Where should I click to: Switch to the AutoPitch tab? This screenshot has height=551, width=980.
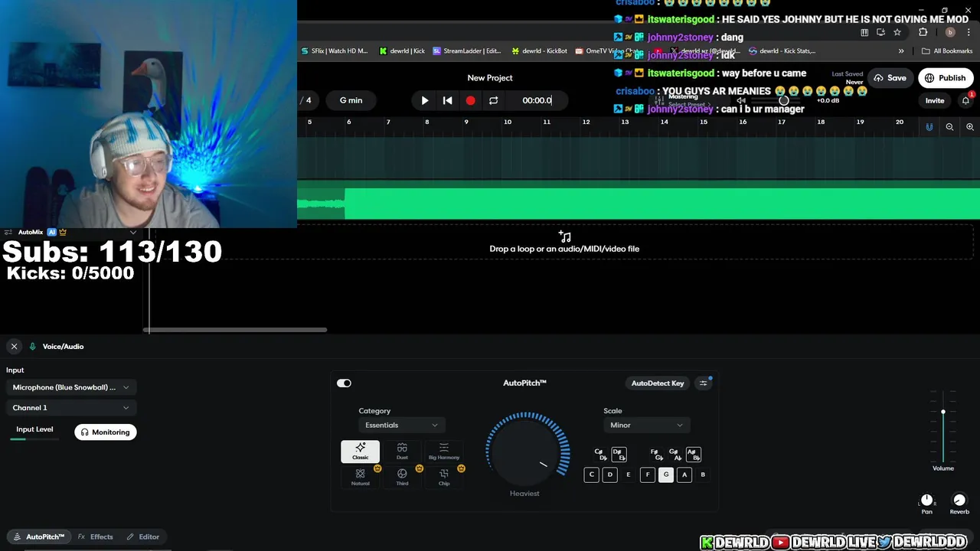(39, 536)
